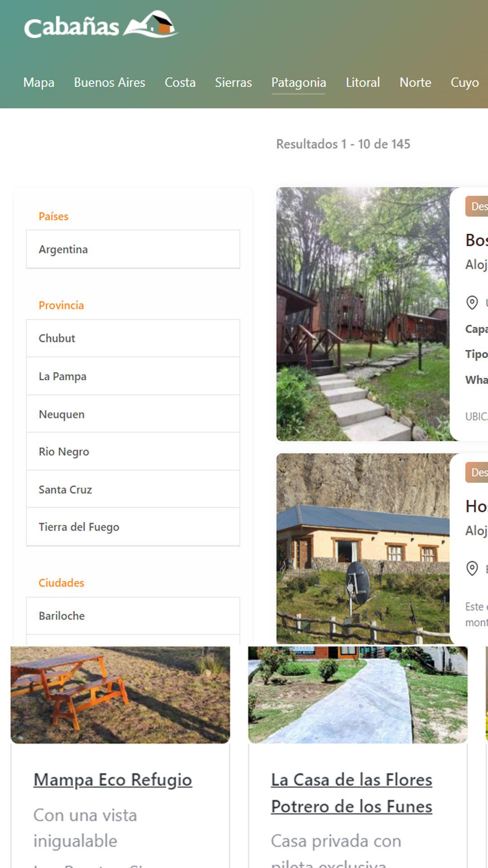Open the forest cabins listing photo
488x868 pixels.
point(364,314)
